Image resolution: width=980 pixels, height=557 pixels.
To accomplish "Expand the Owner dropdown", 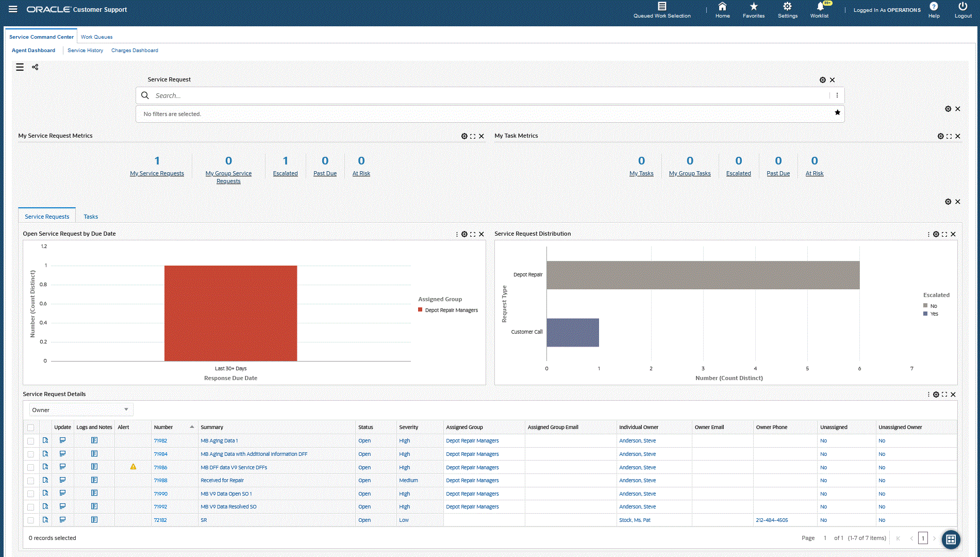I will click(81, 410).
